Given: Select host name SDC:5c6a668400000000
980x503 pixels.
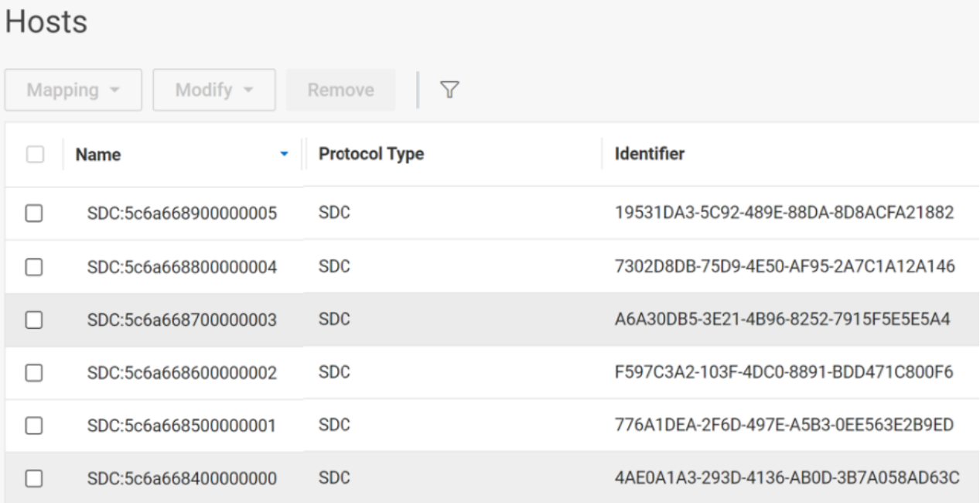Looking at the screenshot, I should click(x=183, y=479).
